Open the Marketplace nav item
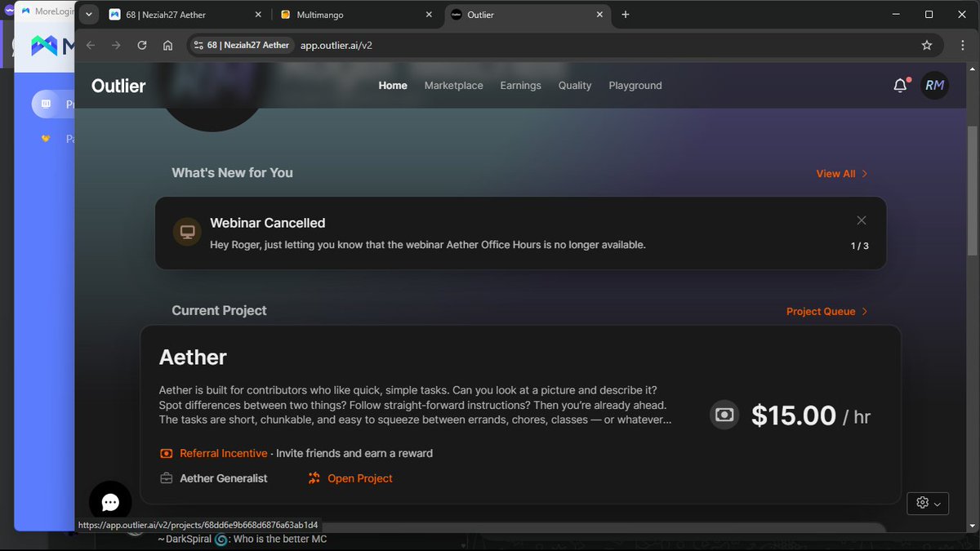Viewport: 980px width, 551px height. point(454,86)
